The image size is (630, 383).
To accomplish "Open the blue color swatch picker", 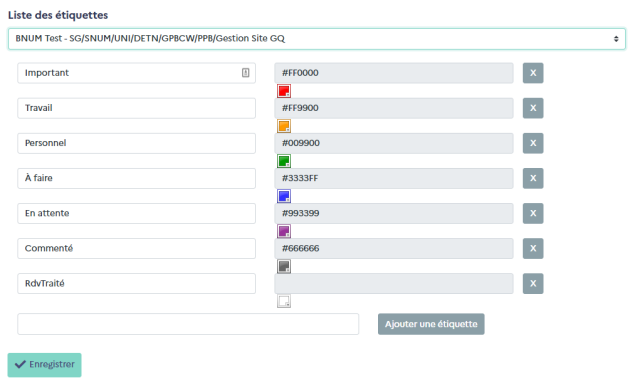I will 284,196.
